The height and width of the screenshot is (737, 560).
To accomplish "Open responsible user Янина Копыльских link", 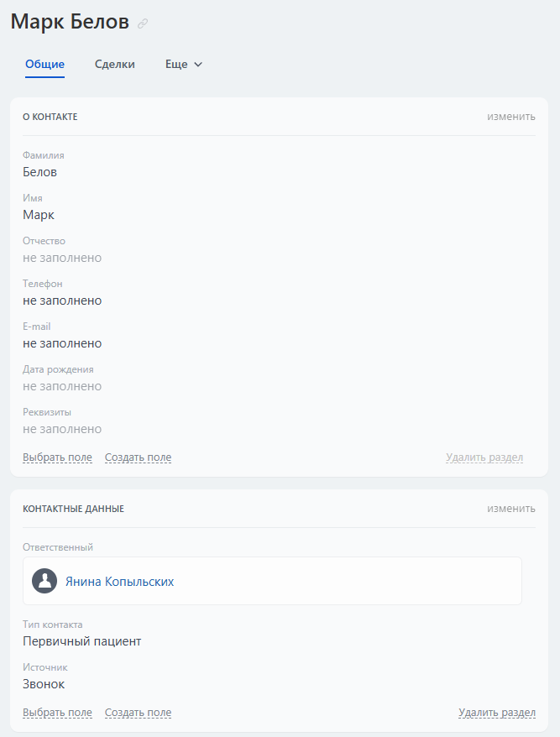I will tap(119, 581).
